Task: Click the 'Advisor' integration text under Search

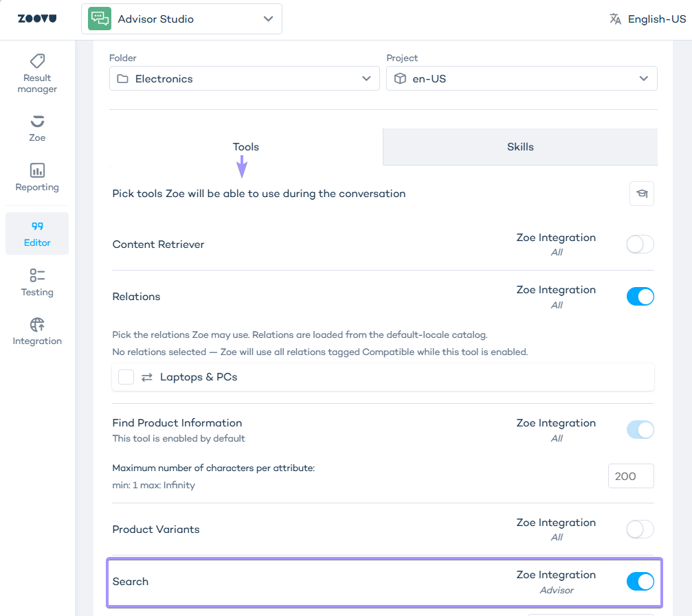Action: coord(557,590)
